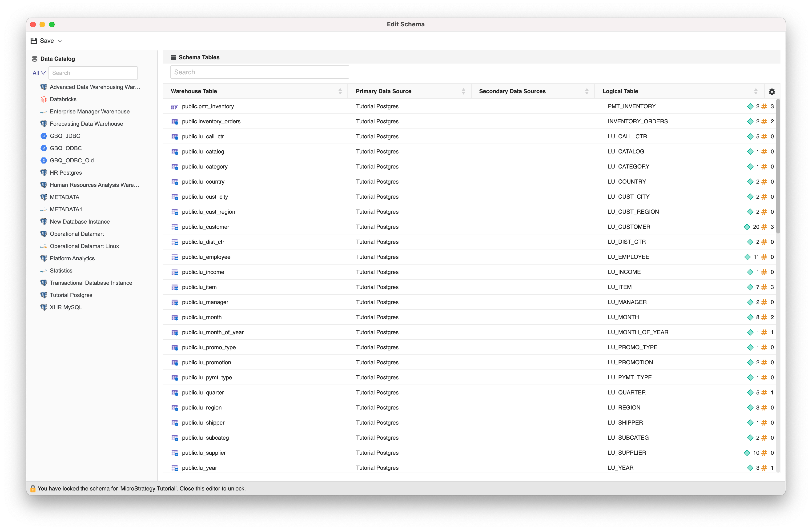
Task: Sort by Logical Table column
Action: click(756, 91)
